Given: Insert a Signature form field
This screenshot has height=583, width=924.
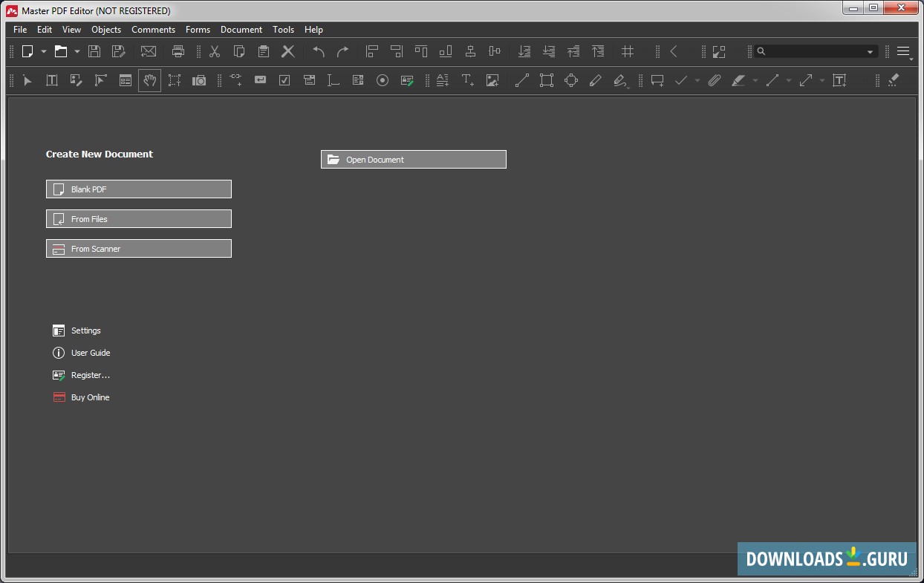Looking at the screenshot, I should (407, 80).
